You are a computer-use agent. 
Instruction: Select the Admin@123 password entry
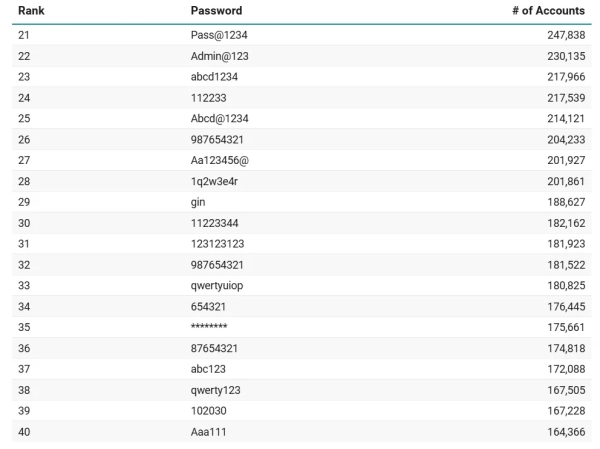[x=221, y=56]
